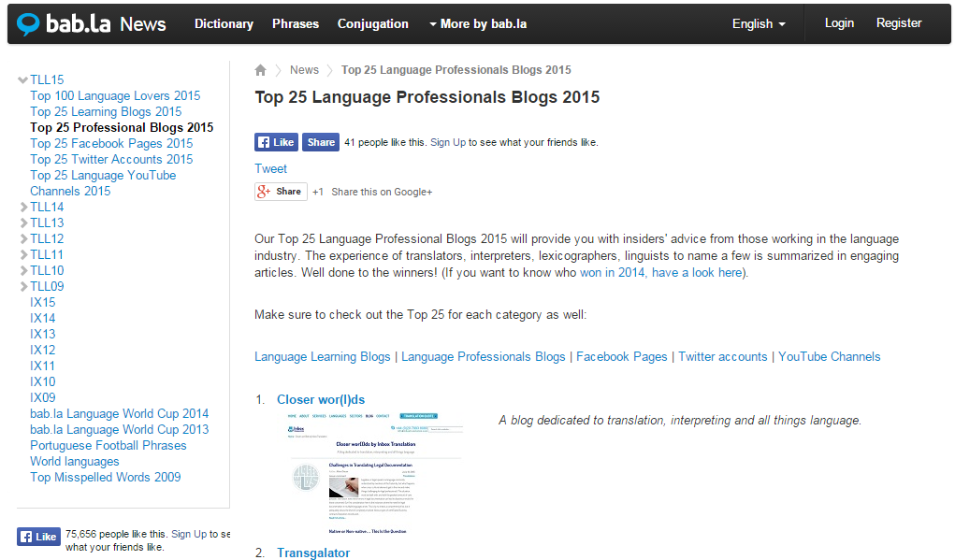Open the YouTube Channels category link

tap(829, 356)
